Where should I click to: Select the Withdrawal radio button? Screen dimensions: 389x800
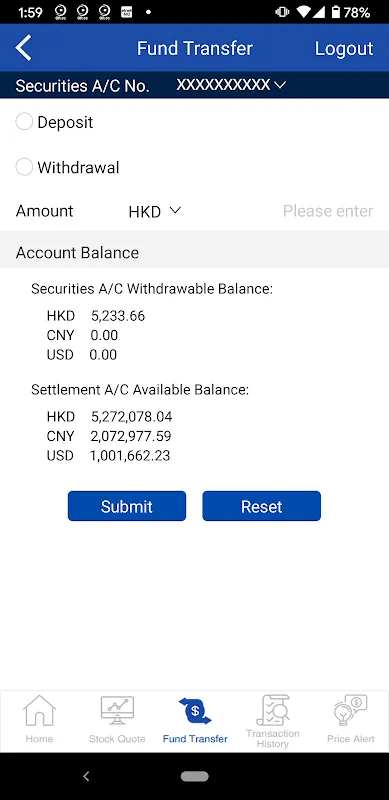pyautogui.click(x=24, y=167)
